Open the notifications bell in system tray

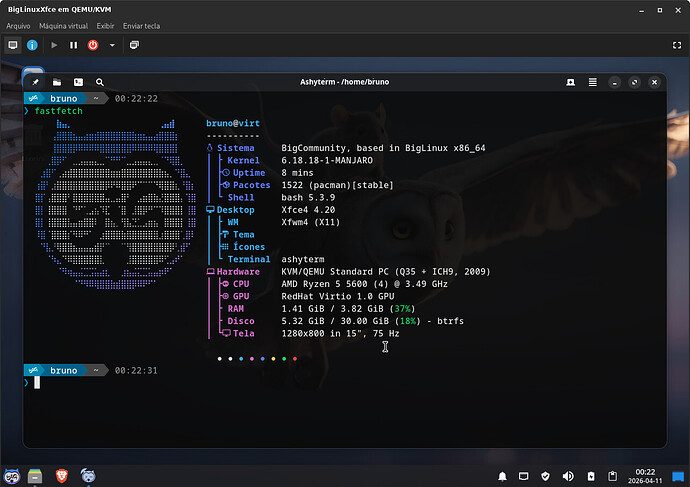pyautogui.click(x=502, y=476)
